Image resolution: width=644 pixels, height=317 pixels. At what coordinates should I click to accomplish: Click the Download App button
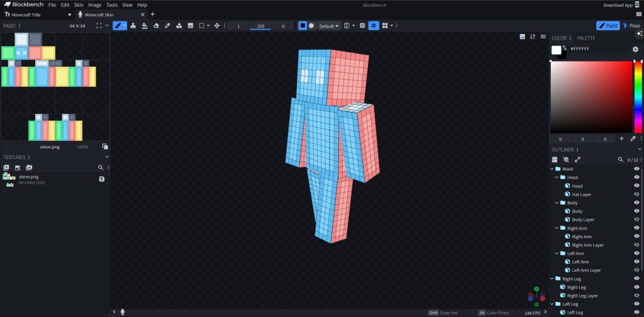click(618, 5)
